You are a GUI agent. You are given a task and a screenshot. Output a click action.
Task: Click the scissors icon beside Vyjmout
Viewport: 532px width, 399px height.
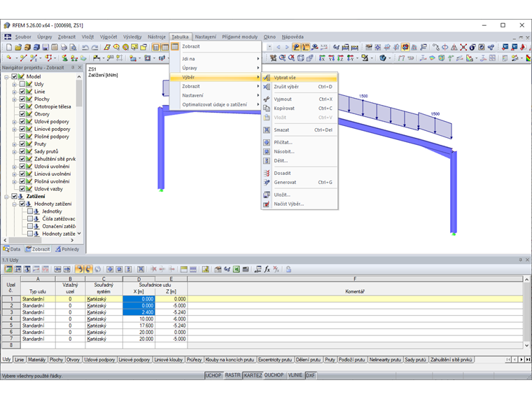pyautogui.click(x=267, y=99)
